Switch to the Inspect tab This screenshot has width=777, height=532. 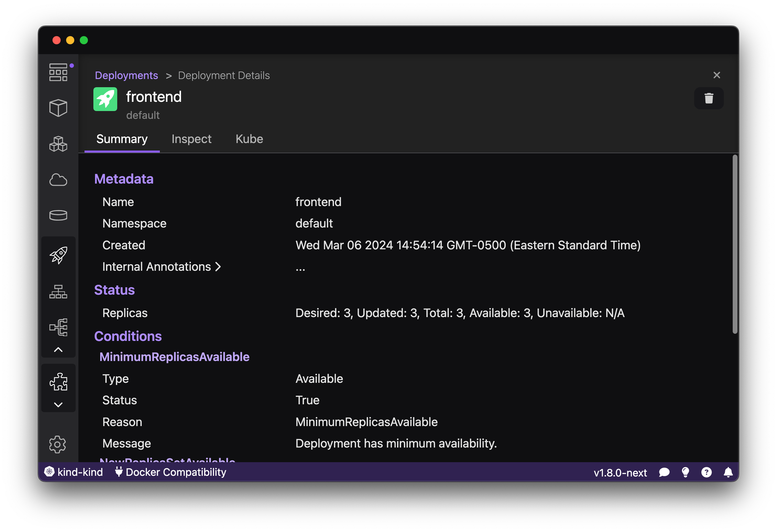[191, 139]
